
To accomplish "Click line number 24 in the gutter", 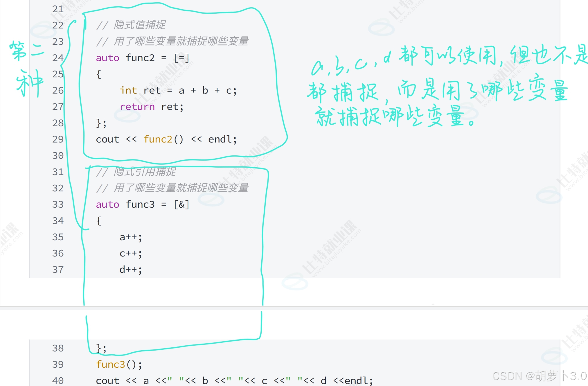I will [58, 58].
